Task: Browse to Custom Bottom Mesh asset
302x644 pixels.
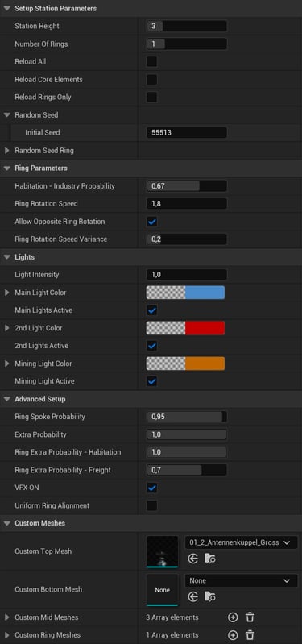Action: [x=210, y=596]
